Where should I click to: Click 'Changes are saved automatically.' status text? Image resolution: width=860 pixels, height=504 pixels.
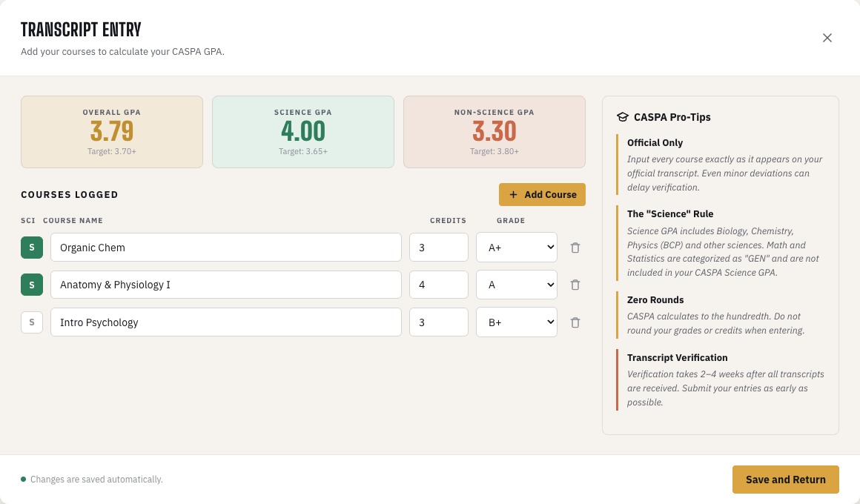(x=96, y=480)
